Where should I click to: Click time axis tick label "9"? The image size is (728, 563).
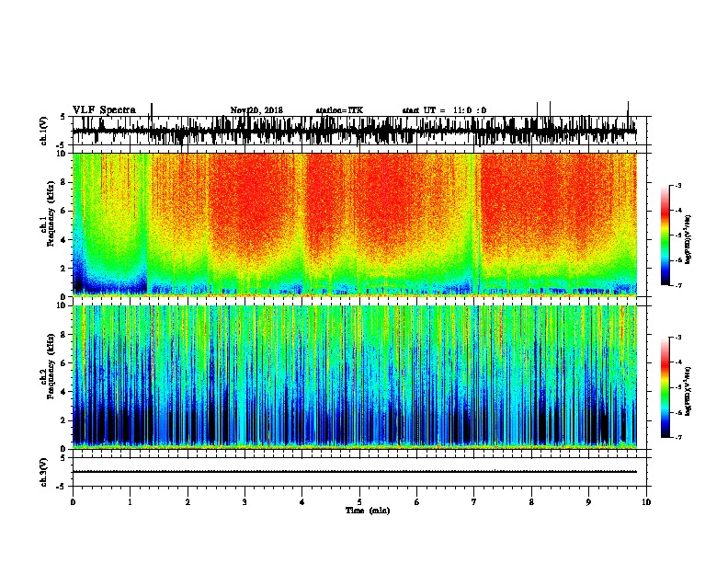[588, 502]
